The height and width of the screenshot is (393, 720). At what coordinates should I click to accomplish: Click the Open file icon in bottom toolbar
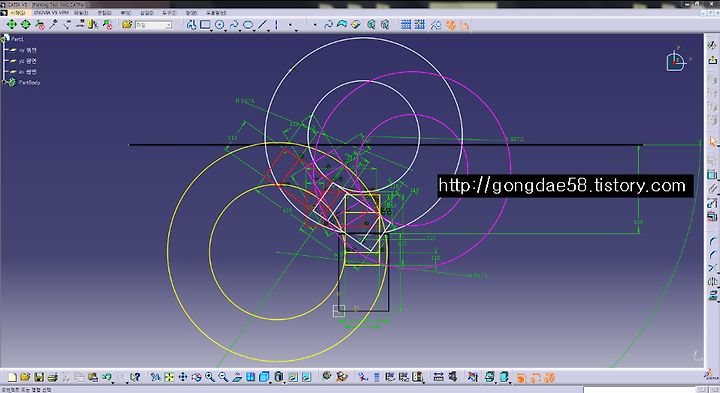[x=25, y=377]
